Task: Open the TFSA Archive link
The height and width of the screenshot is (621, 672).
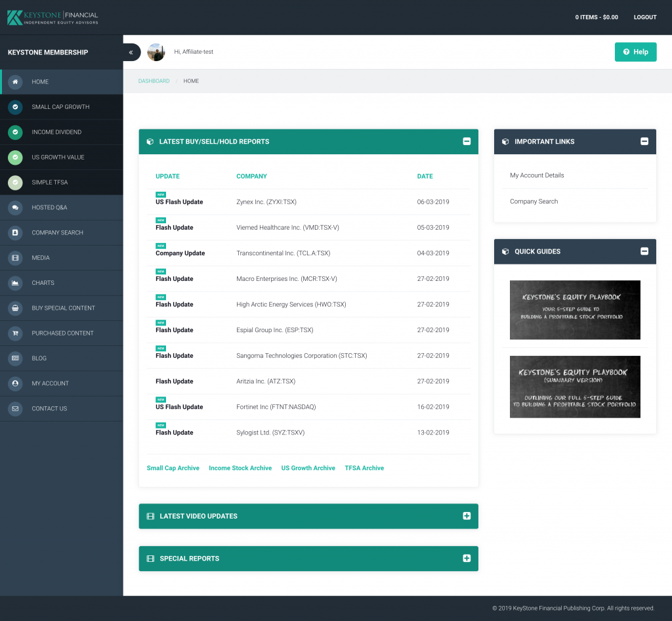Action: pyautogui.click(x=364, y=468)
